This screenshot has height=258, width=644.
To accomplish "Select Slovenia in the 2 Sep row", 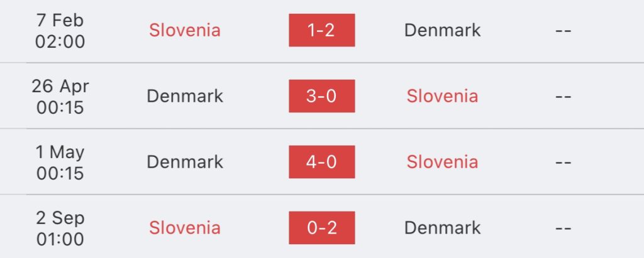I will (x=185, y=228).
